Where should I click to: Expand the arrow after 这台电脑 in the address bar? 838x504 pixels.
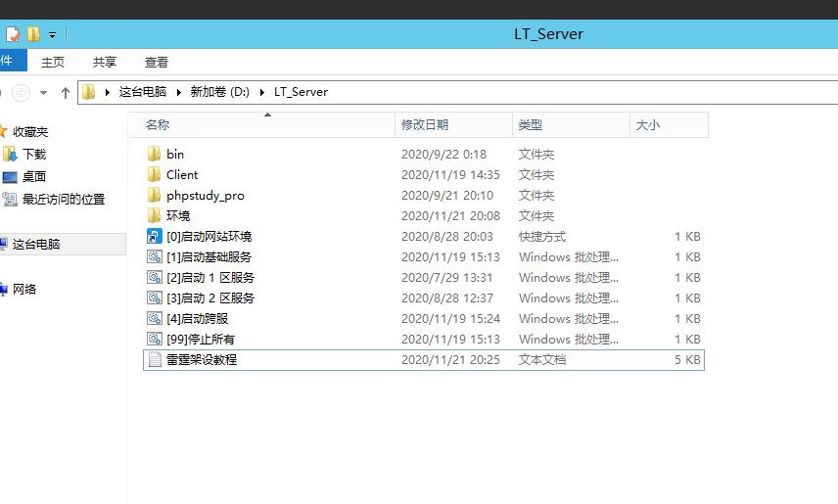pyautogui.click(x=179, y=92)
